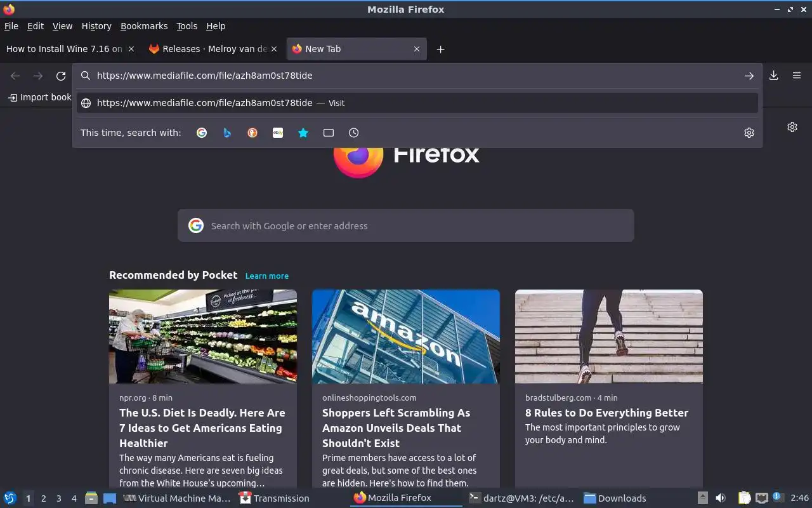Open clipboard manager tray icon
The height and width of the screenshot is (508, 812).
pyautogui.click(x=744, y=498)
